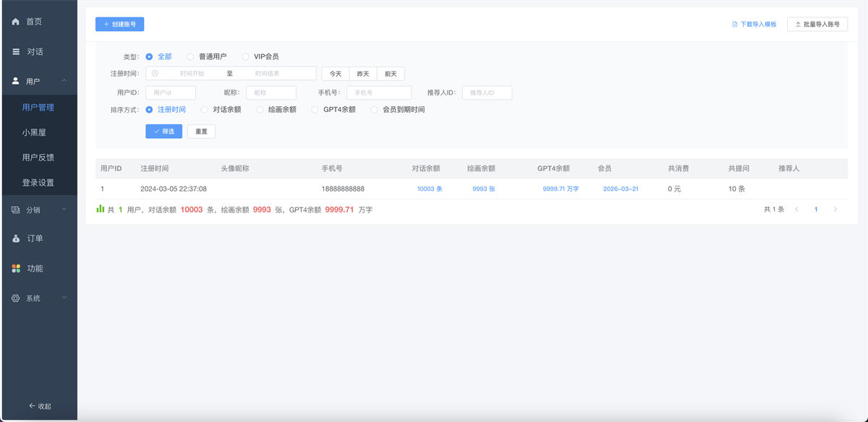The width and height of the screenshot is (868, 422).
Task: Click the 分销 distribution icon in sidebar
Action: (x=14, y=210)
